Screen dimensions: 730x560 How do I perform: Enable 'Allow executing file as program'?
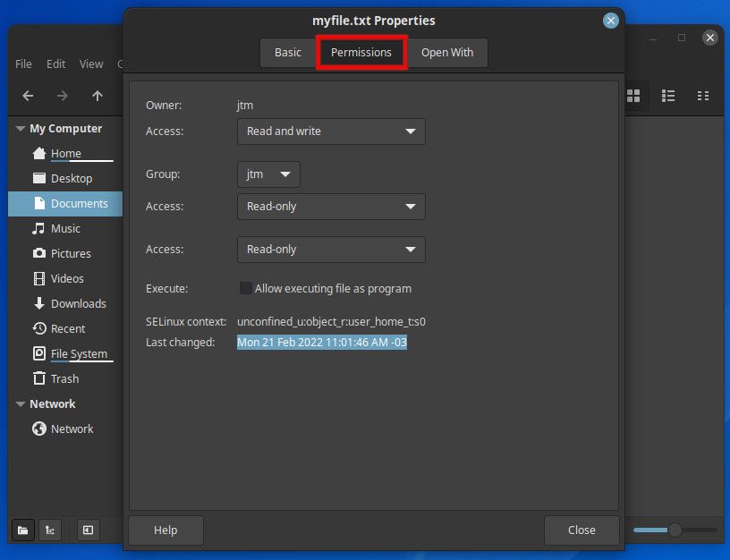click(246, 288)
